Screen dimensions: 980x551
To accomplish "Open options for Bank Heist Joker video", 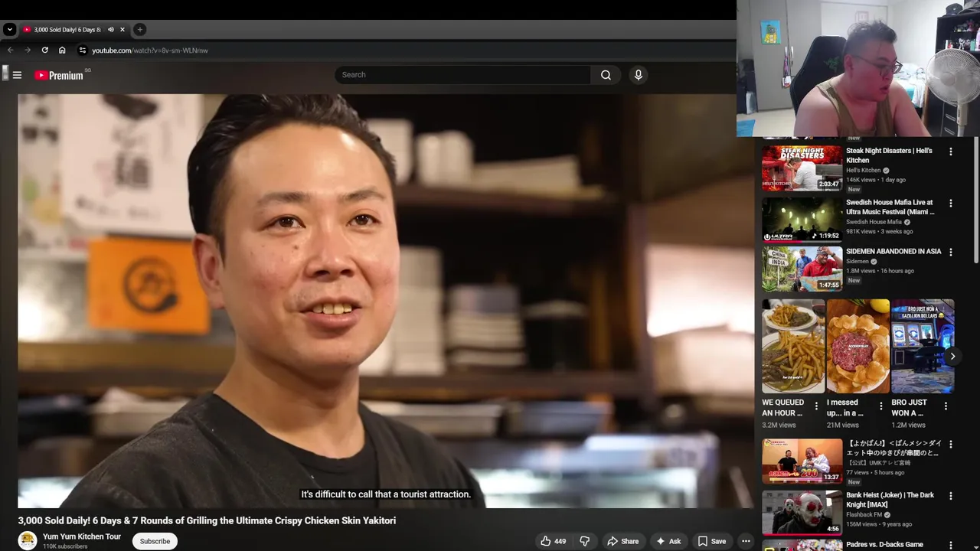I will (951, 496).
